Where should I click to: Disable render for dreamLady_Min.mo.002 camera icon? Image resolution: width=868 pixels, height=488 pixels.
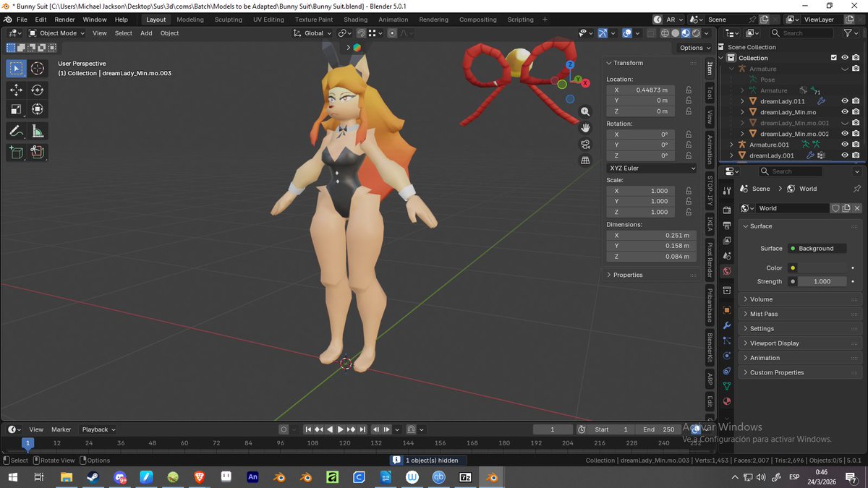pyautogui.click(x=856, y=134)
